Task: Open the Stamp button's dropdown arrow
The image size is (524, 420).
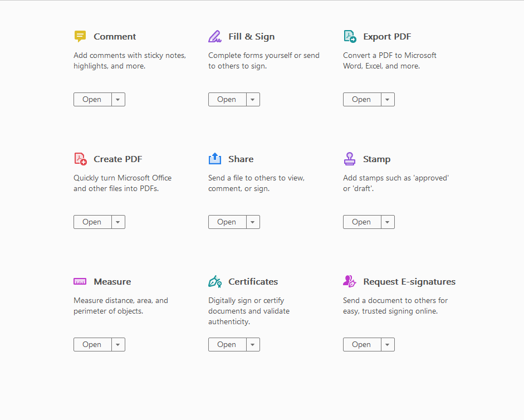Action: pos(387,222)
